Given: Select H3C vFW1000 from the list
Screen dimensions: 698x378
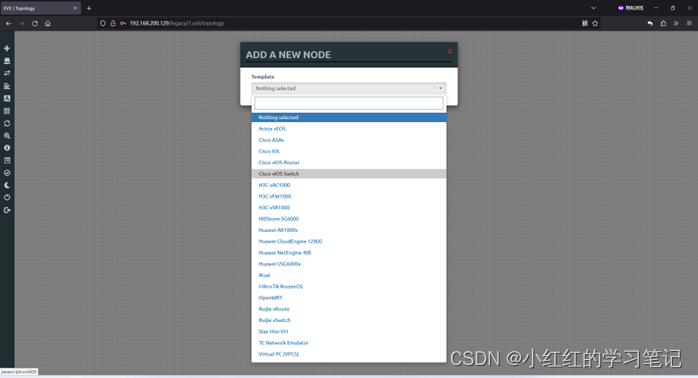Looking at the screenshot, I should click(x=349, y=196).
